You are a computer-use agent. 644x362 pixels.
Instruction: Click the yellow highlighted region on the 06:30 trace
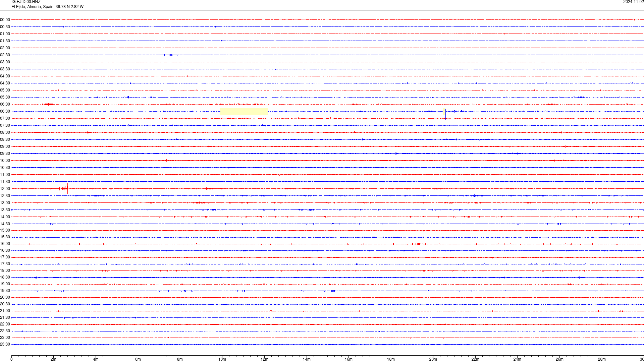pyautogui.click(x=244, y=112)
